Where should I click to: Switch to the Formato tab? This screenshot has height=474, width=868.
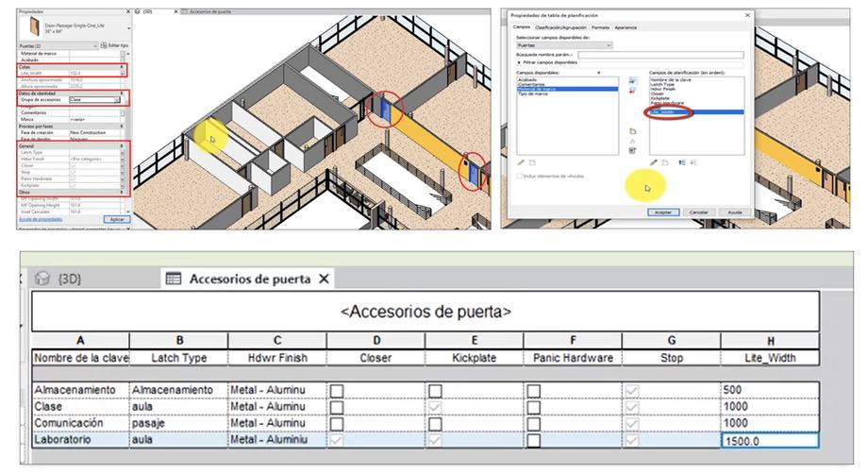(x=600, y=27)
